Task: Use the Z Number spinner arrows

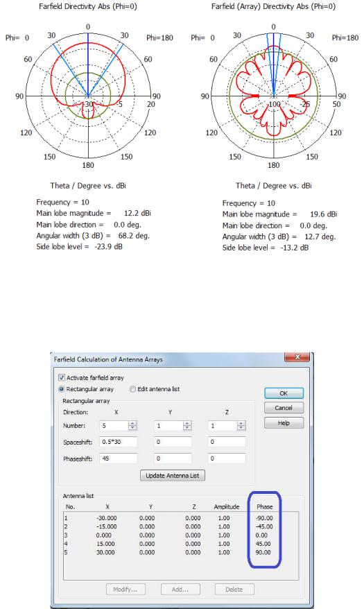Action: 241,426
